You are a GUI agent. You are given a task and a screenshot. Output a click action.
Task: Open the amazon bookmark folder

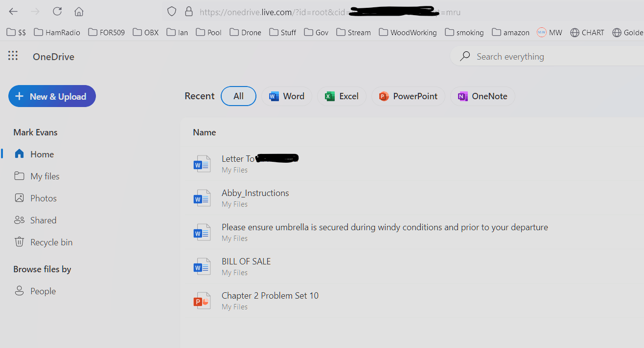(x=510, y=32)
